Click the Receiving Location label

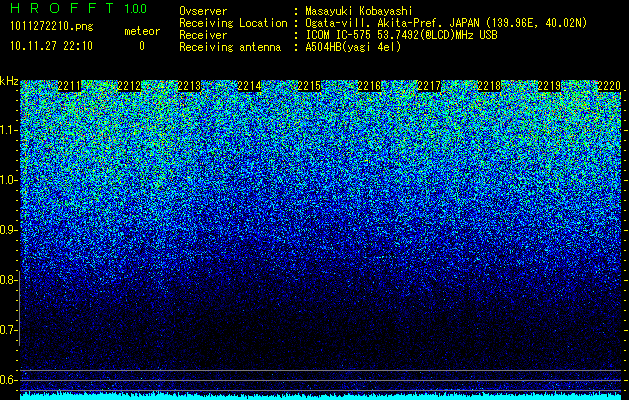(x=233, y=23)
